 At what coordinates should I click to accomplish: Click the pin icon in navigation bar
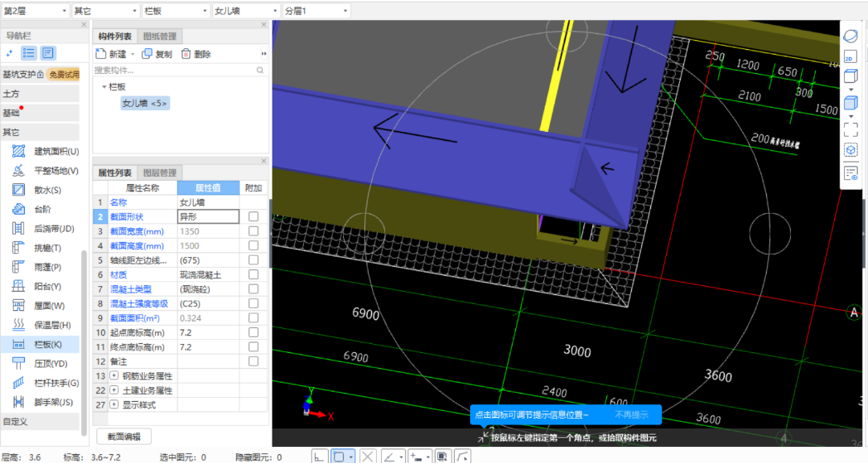[10, 53]
